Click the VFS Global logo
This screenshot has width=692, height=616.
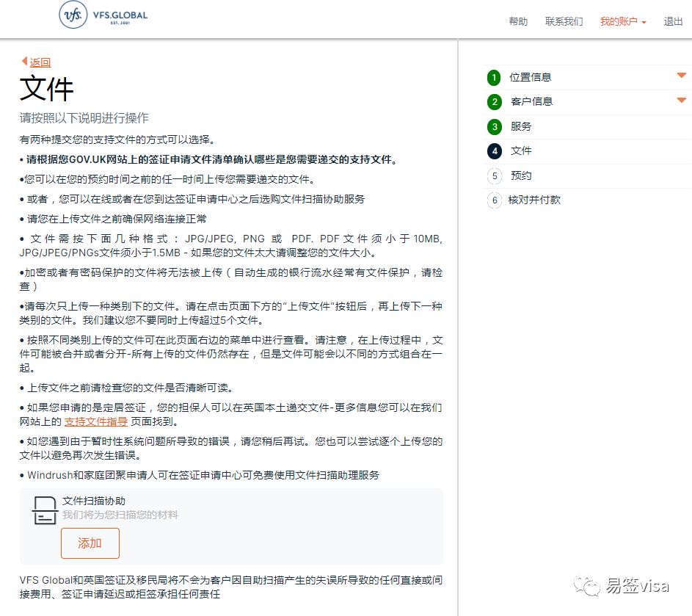click(103, 15)
